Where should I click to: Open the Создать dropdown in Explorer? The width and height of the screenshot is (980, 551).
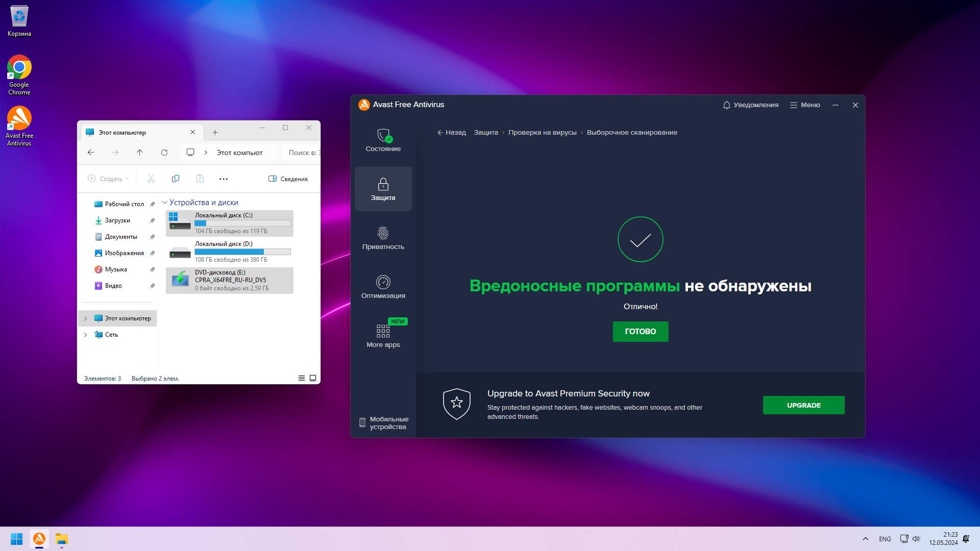coord(108,179)
